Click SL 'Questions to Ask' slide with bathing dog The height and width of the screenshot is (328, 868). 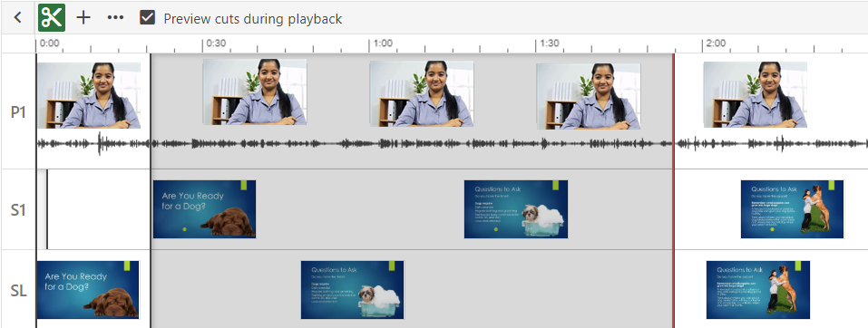pos(352,290)
